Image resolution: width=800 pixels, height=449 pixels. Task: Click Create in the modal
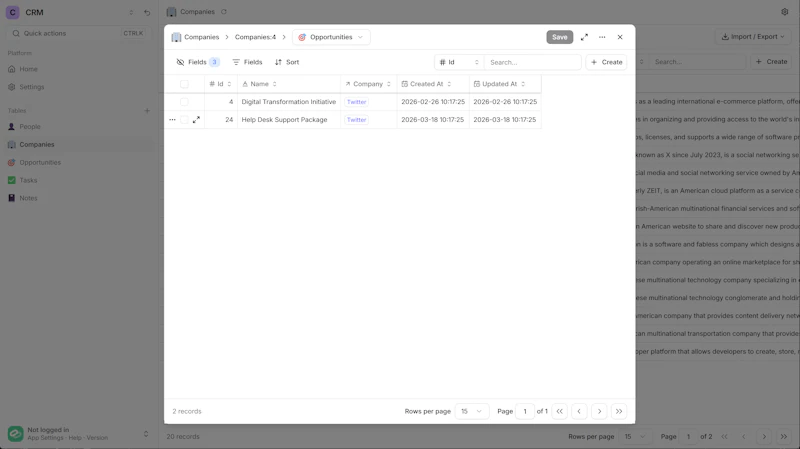coord(606,62)
